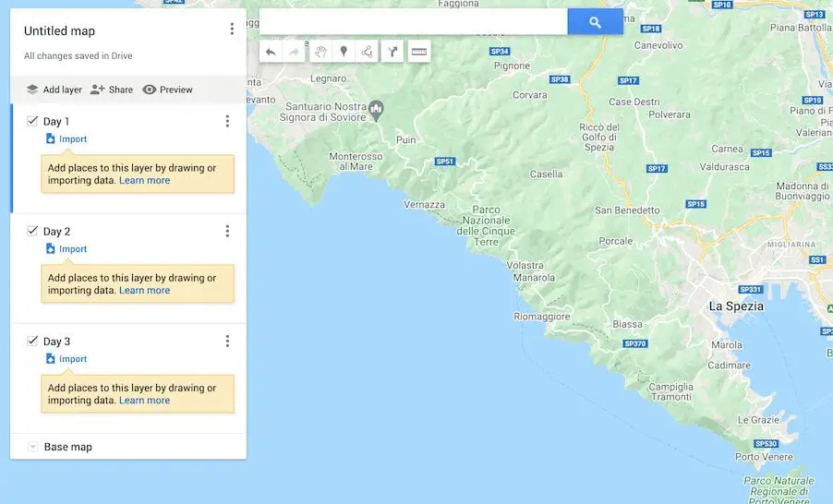Click the Base map label

[x=68, y=447]
